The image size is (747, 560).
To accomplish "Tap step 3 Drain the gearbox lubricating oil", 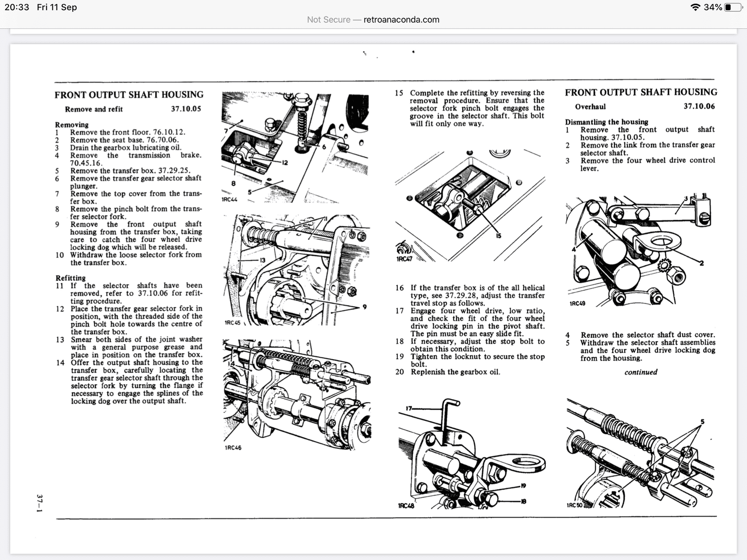I will click(118, 147).
